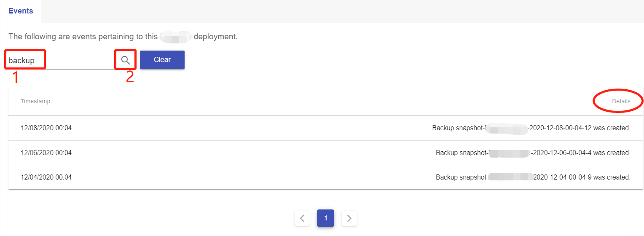Select the 12/08/2020 00:04 timestamp cell
Image resolution: width=644 pixels, height=236 pixels.
coord(46,128)
